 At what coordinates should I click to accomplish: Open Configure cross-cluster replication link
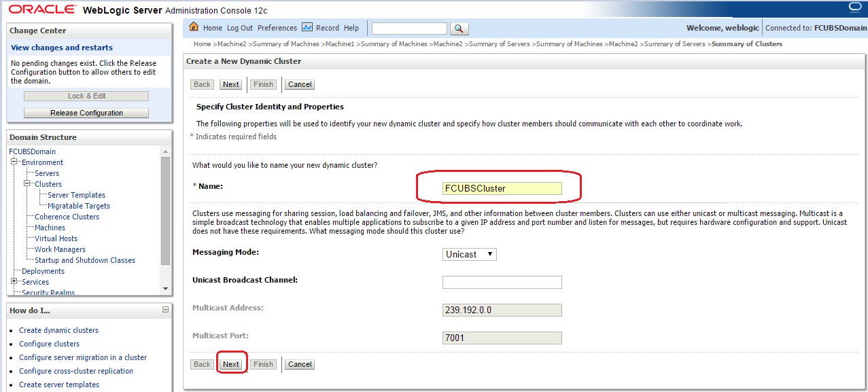(76, 371)
